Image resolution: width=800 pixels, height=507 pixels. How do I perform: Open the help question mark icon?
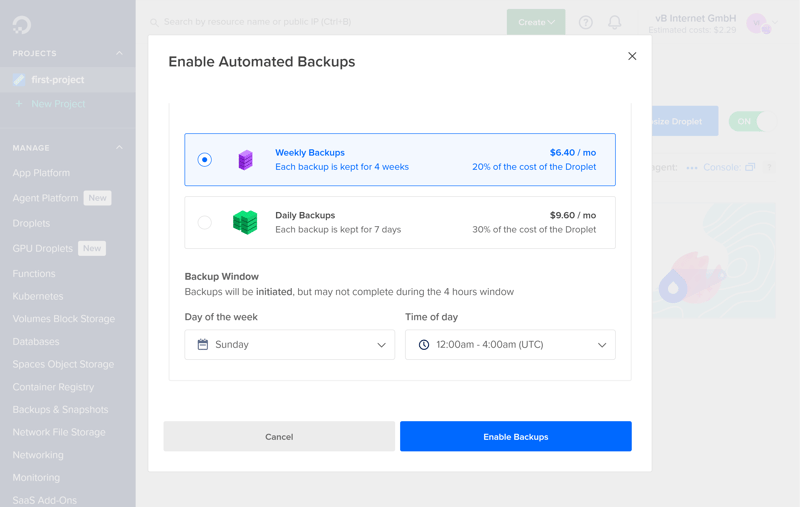(586, 22)
